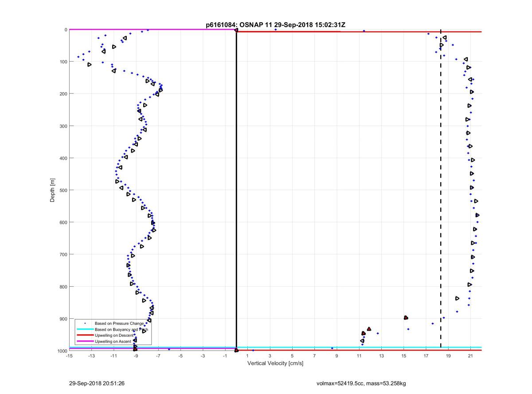Viewport: 532px width, 394px height.
Task: Select the solid black vertical zero-velocity line
Action: tap(236, 190)
